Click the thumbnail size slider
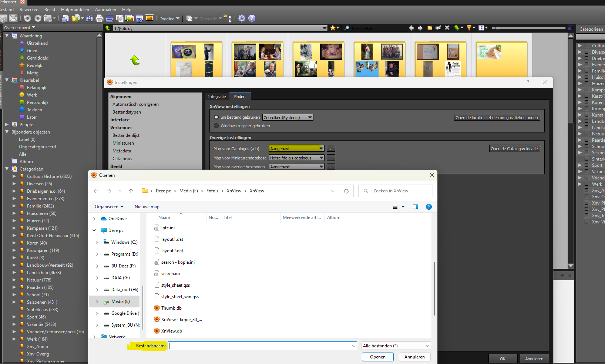 click(529, 28)
